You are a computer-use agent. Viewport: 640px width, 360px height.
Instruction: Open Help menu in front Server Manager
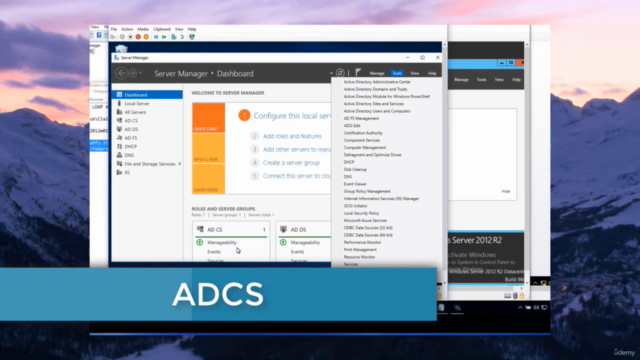coord(432,73)
